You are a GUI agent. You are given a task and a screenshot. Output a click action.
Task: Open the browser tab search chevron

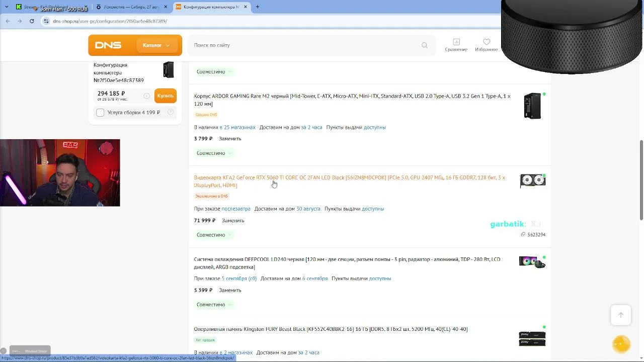[x=7, y=7]
